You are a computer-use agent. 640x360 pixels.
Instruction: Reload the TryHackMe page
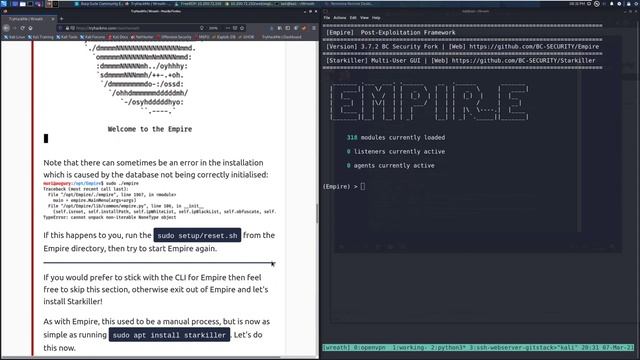pos(22,28)
